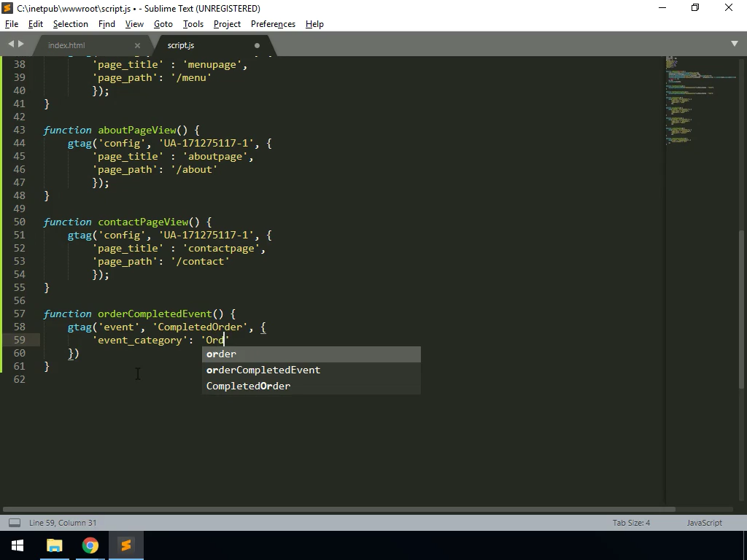Choose 'CompletedOrder' autocomplete suggestion
Screen dimensions: 747x560
[311, 386]
